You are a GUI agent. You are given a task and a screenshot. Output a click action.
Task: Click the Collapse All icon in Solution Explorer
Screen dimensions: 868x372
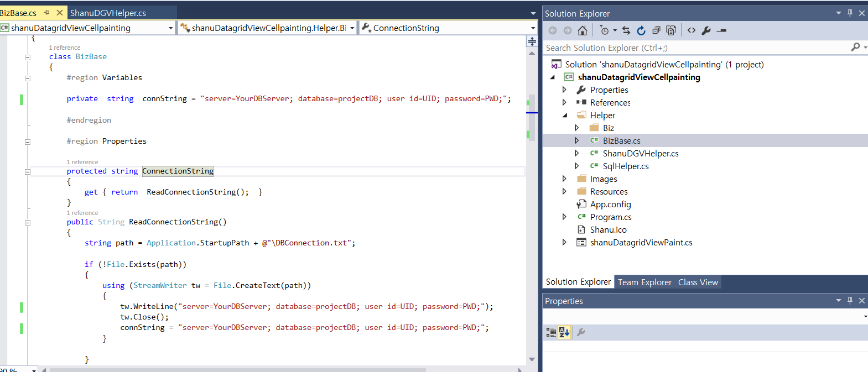point(656,30)
